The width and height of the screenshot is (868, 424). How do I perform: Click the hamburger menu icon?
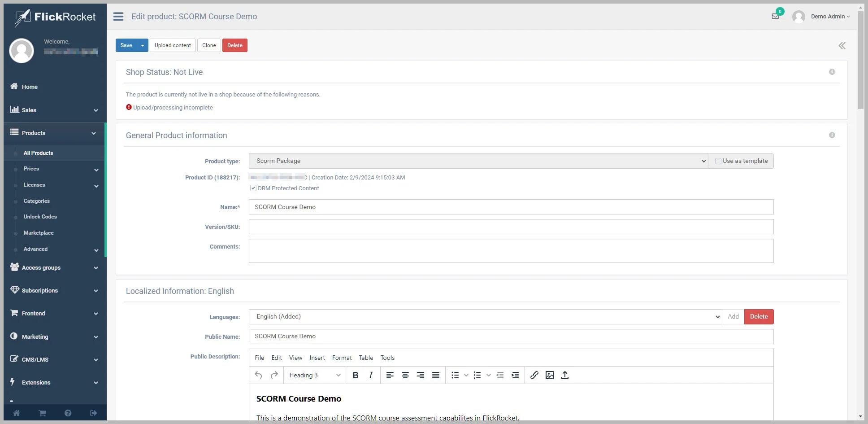[x=118, y=17]
